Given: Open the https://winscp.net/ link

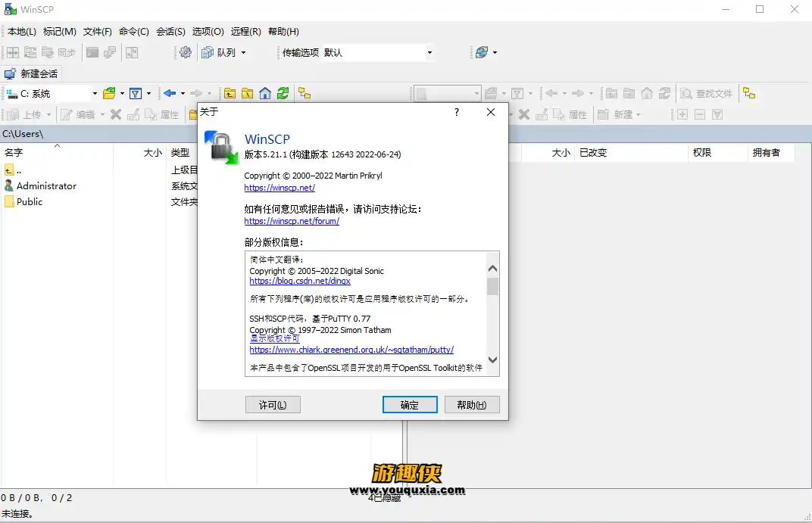Looking at the screenshot, I should [x=280, y=188].
